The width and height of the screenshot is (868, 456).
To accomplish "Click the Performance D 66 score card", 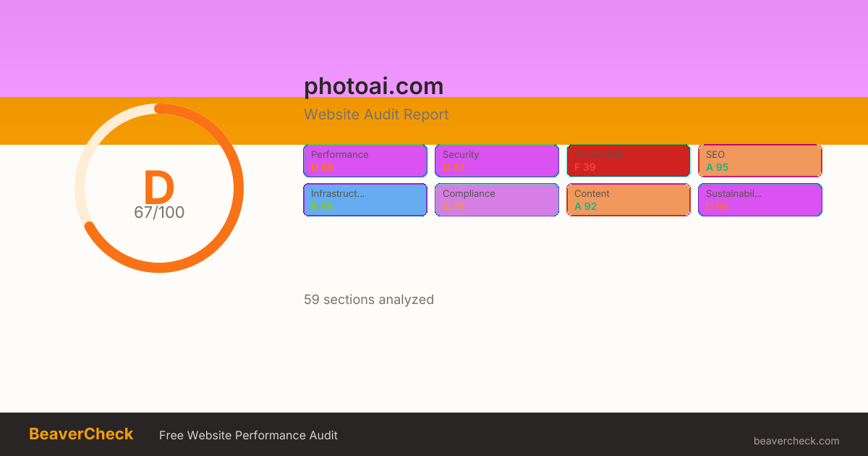I will tap(365, 161).
